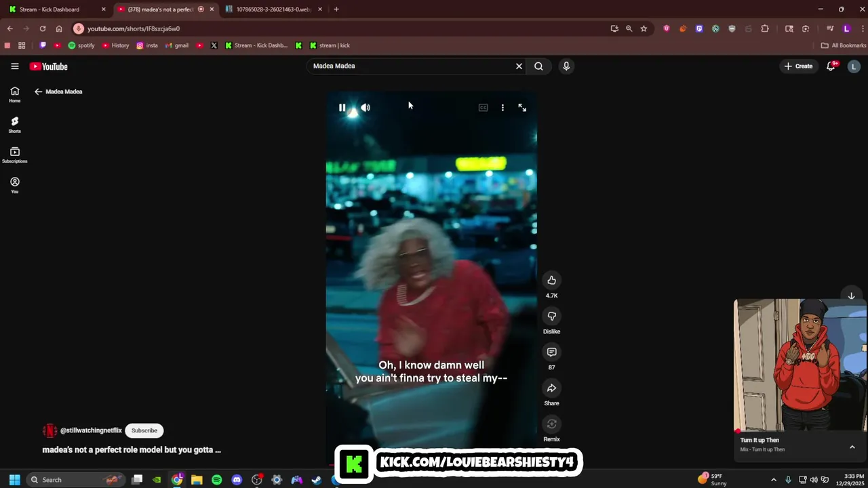Viewport: 868px width, 488px height.
Task: Mute the Shorts video volume
Action: 366,108
